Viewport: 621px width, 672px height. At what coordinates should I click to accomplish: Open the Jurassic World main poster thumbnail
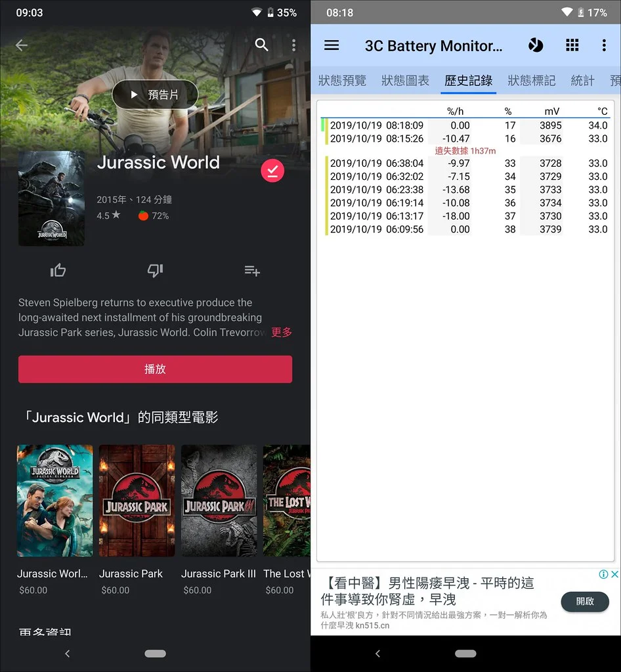pos(51,198)
